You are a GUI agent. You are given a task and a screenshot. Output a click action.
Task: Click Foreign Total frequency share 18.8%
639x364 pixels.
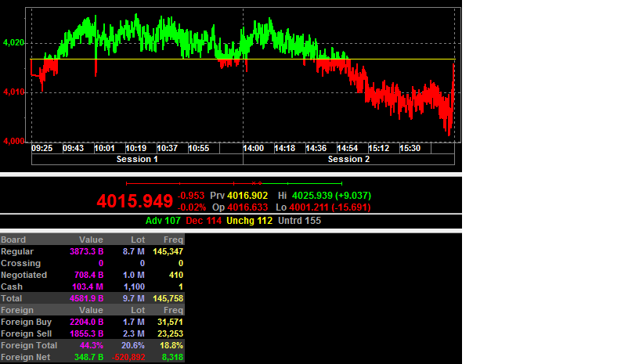pos(171,345)
